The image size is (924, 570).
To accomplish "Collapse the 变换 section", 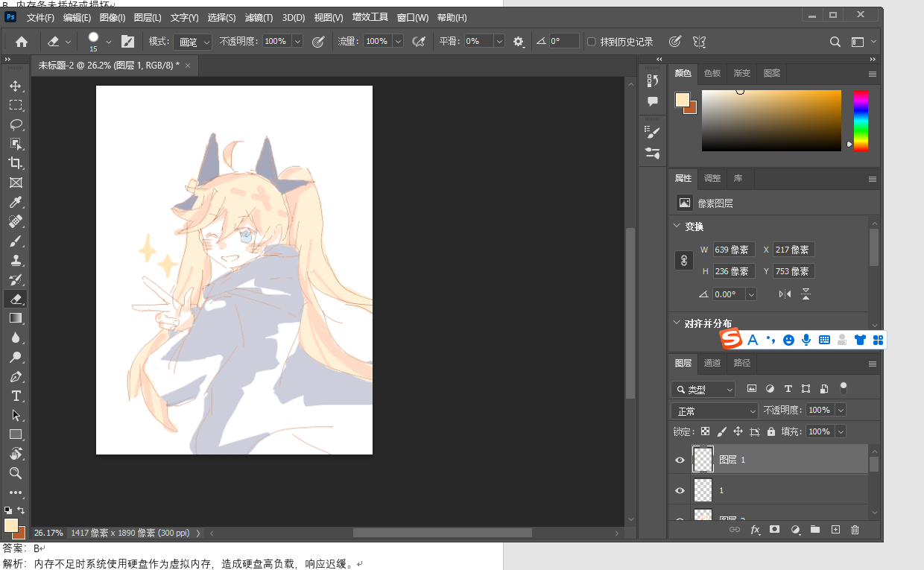I will (677, 227).
